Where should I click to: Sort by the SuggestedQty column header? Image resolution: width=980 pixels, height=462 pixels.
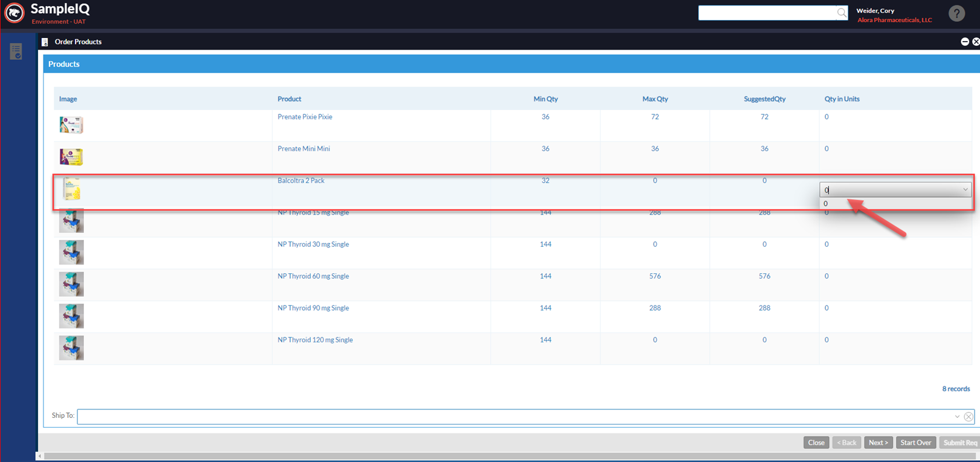pyautogui.click(x=764, y=99)
